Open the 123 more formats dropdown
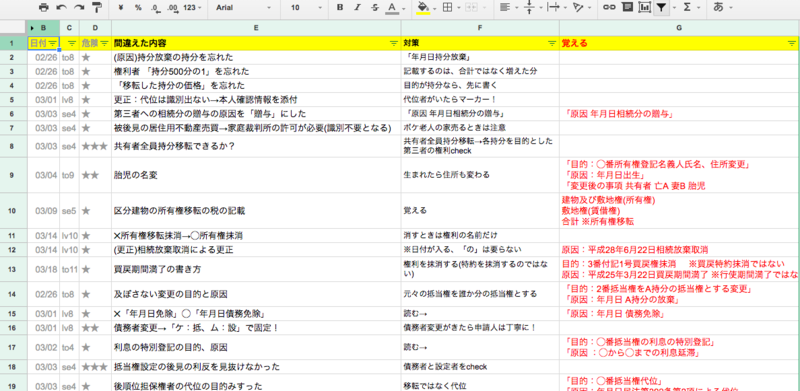 pos(192,8)
